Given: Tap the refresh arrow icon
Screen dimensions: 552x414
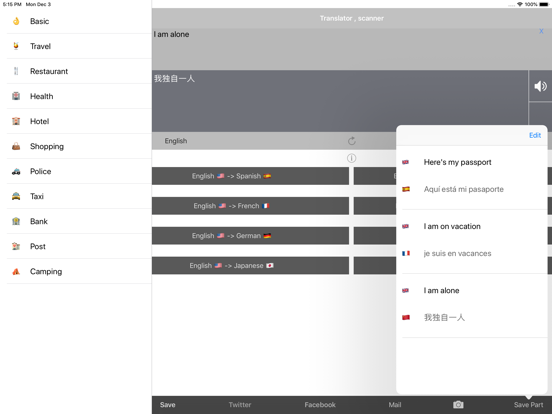Looking at the screenshot, I should (x=351, y=141).
